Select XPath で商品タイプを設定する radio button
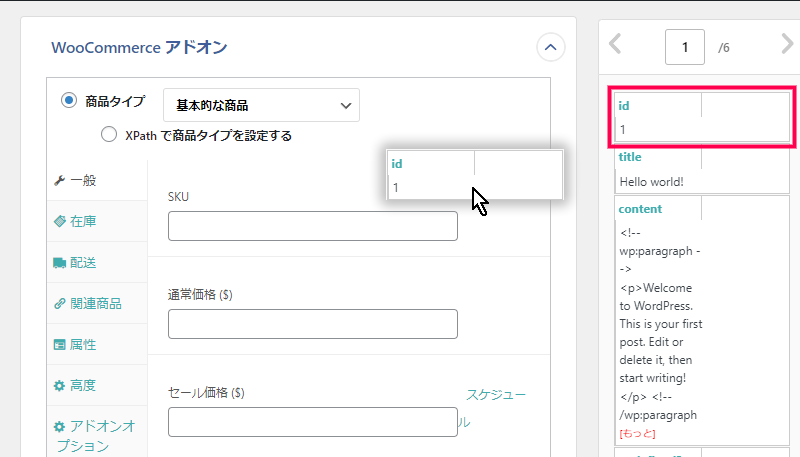 [x=109, y=135]
